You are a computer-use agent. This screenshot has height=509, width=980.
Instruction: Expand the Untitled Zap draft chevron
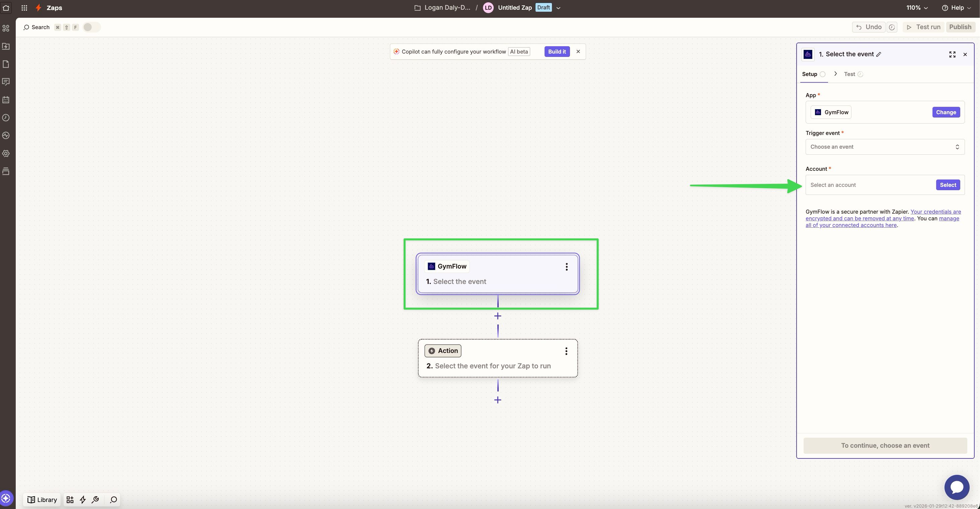pos(558,8)
